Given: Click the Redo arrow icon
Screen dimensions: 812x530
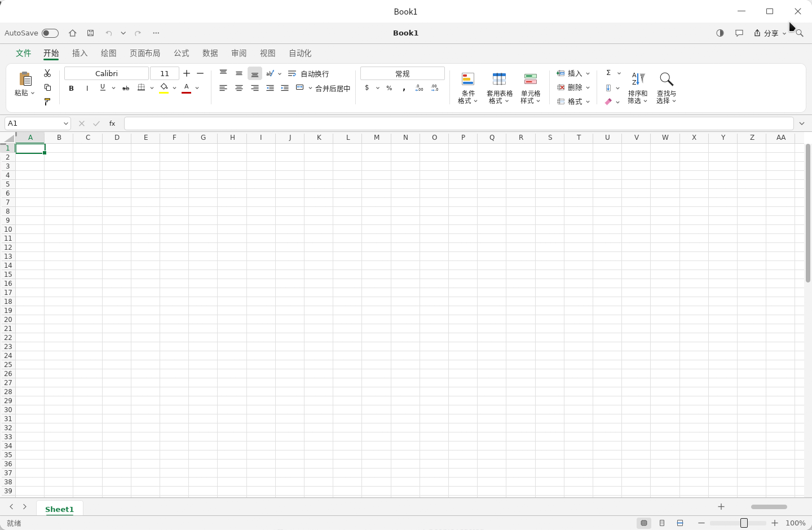Looking at the screenshot, I should [x=138, y=33].
